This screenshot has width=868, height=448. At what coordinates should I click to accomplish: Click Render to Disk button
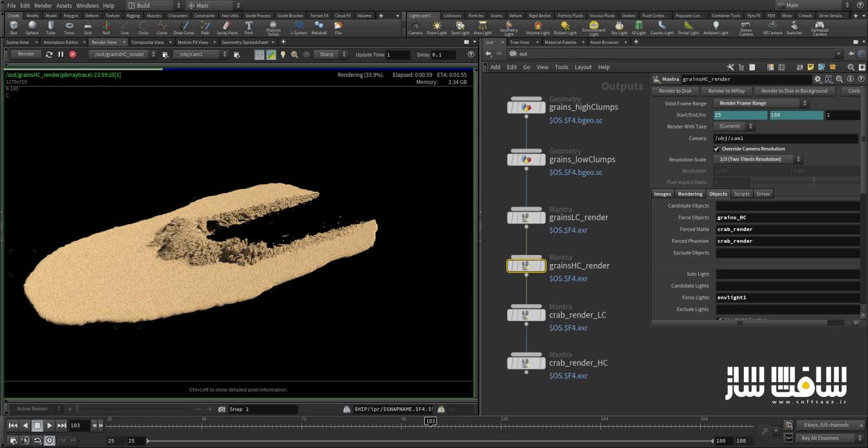click(x=676, y=91)
